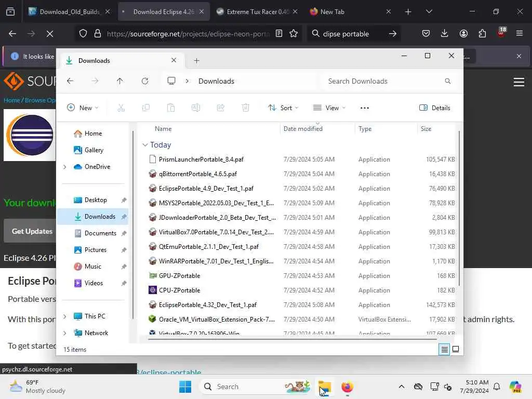
Task: Click the Firefox URL address bar
Action: [188, 34]
